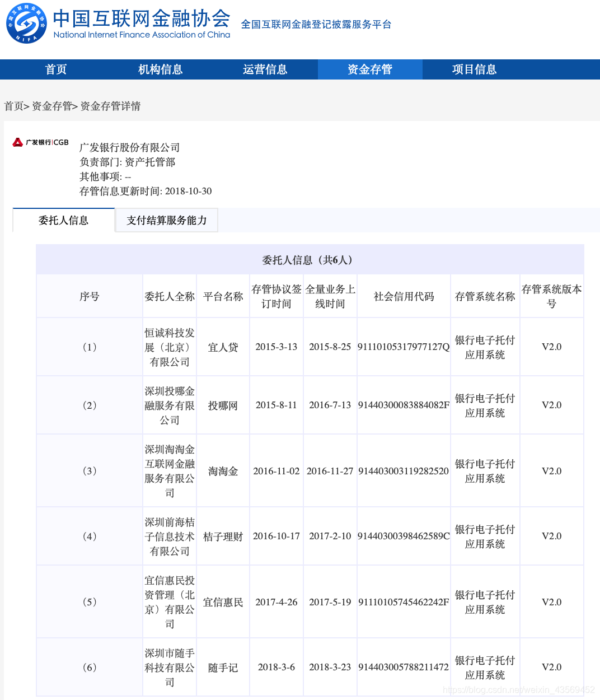Open the 机构信息 navigation menu item
The height and width of the screenshot is (700, 600).
161,69
